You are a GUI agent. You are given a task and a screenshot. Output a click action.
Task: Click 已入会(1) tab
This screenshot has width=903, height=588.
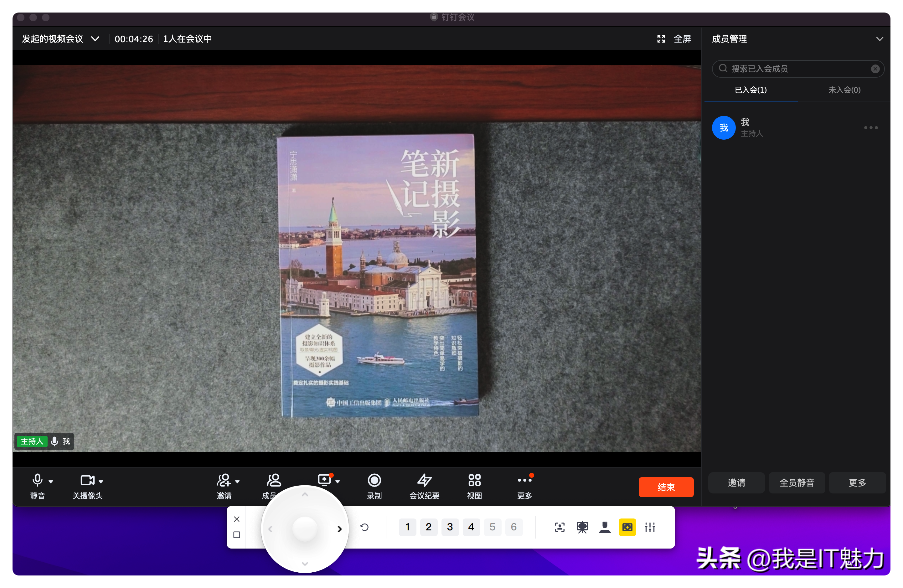[x=750, y=90]
